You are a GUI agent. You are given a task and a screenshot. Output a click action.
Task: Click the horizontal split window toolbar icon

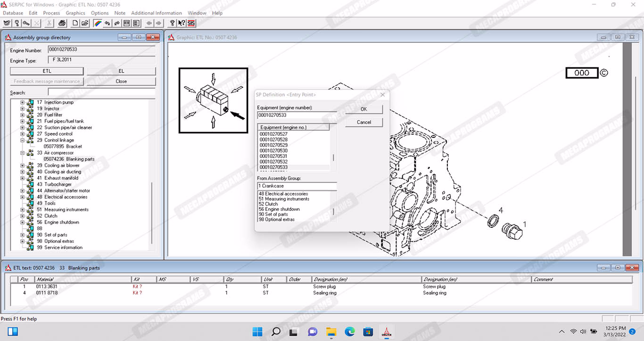pos(127,23)
